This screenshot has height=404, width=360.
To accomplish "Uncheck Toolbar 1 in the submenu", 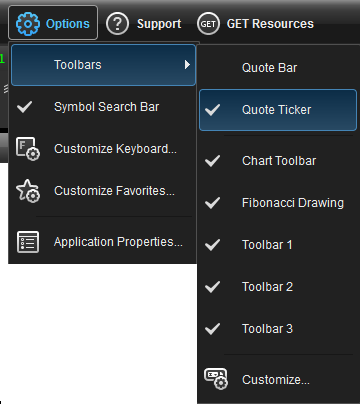I will pyautogui.click(x=278, y=245).
